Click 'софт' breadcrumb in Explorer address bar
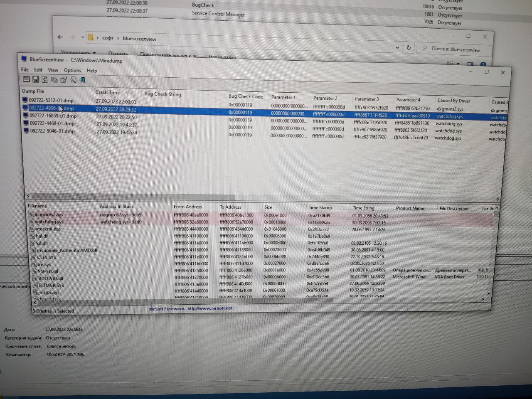 click(108, 38)
